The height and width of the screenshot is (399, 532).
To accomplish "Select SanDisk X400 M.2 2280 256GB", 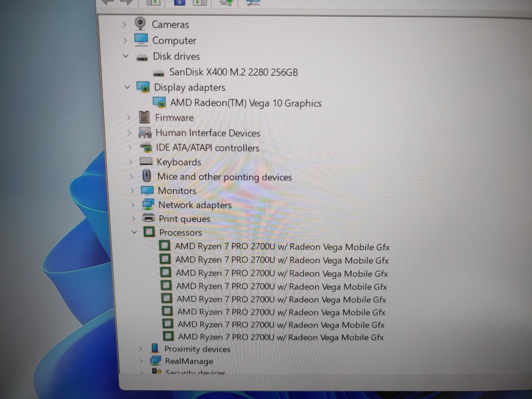I will click(233, 72).
